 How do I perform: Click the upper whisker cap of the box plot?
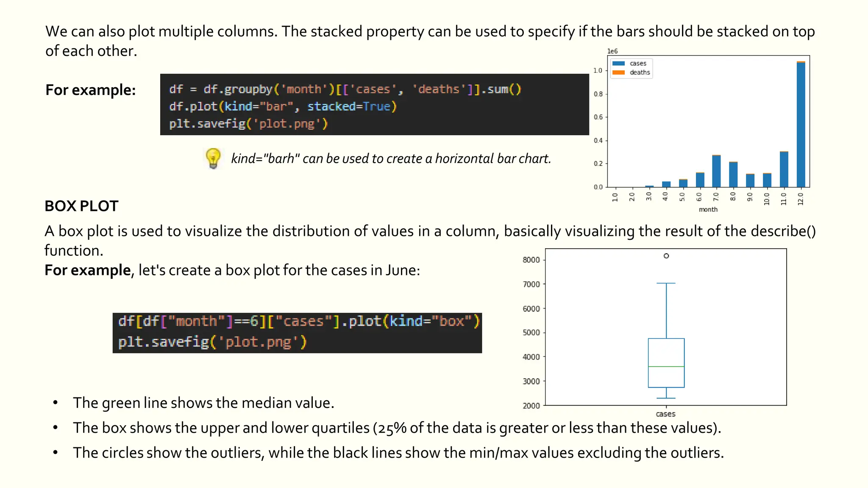click(x=666, y=283)
